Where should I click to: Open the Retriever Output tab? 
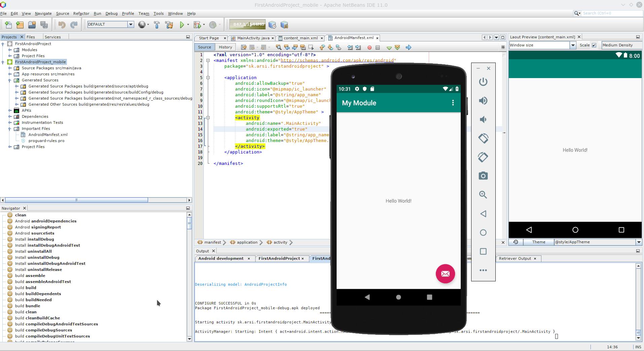click(515, 258)
